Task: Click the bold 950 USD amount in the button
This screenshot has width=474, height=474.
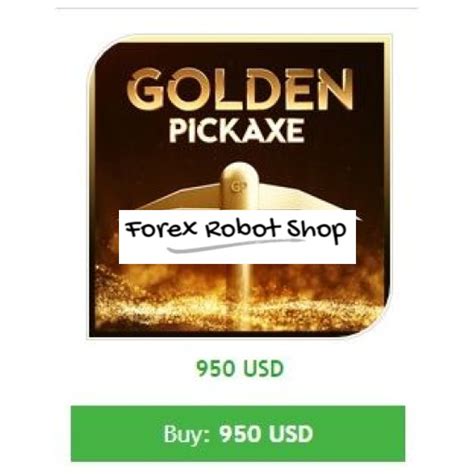Action: pos(266,434)
